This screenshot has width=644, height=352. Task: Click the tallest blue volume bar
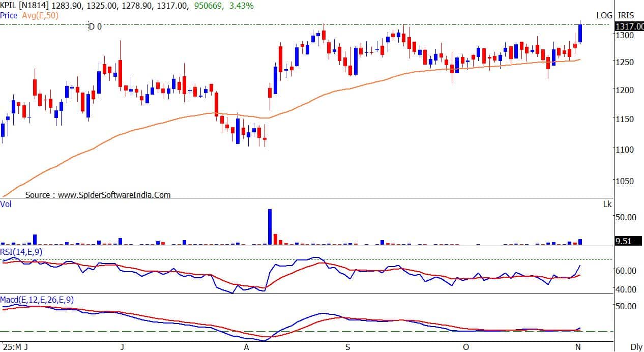pos(270,227)
